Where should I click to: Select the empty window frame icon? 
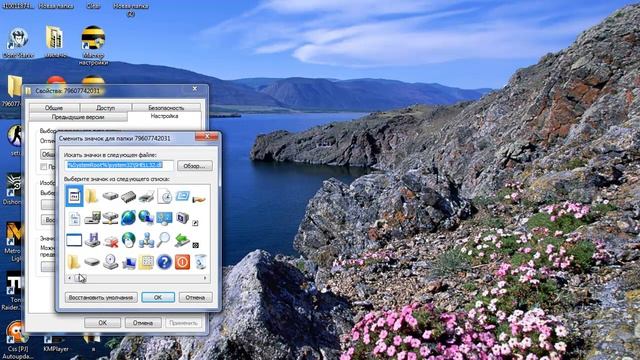coord(74,240)
